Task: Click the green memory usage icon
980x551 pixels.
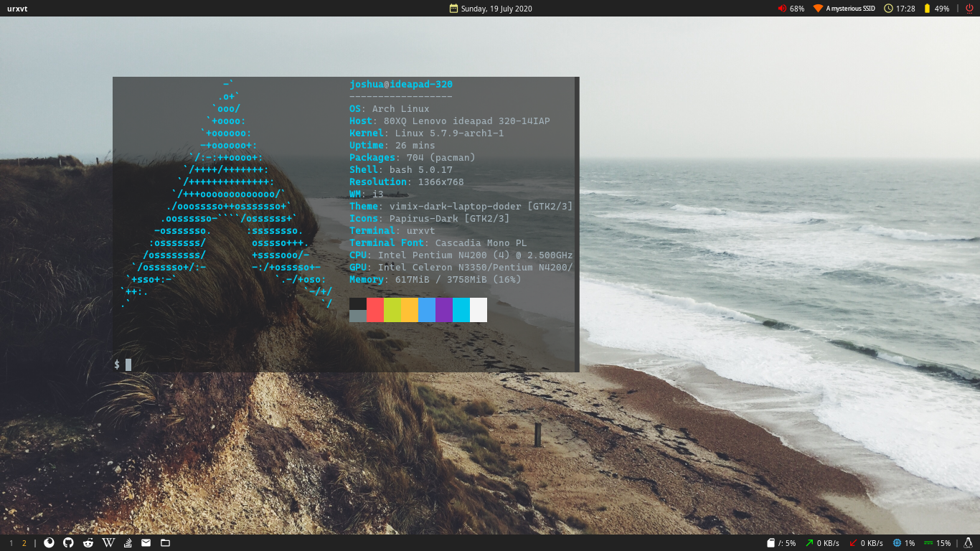Action: 928,543
